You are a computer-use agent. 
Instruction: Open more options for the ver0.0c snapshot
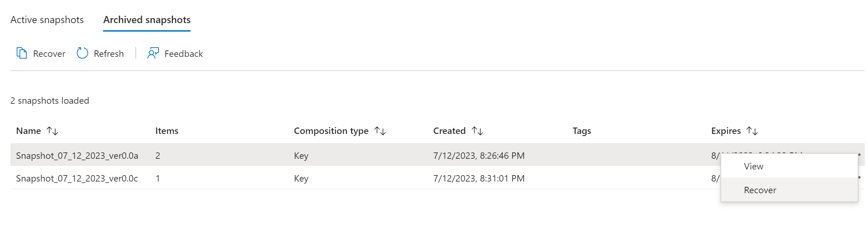(859, 177)
